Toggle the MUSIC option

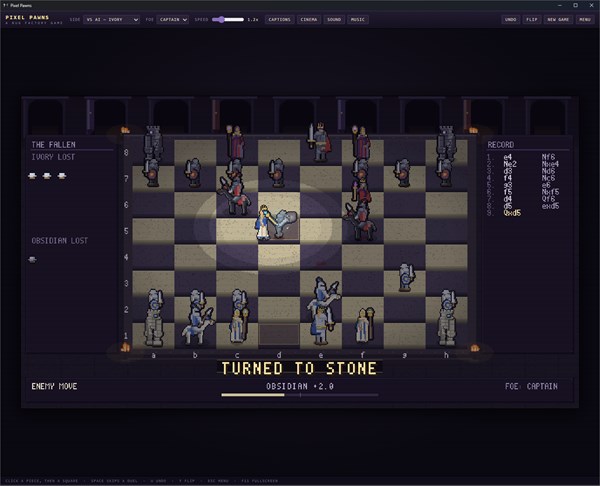coord(358,20)
